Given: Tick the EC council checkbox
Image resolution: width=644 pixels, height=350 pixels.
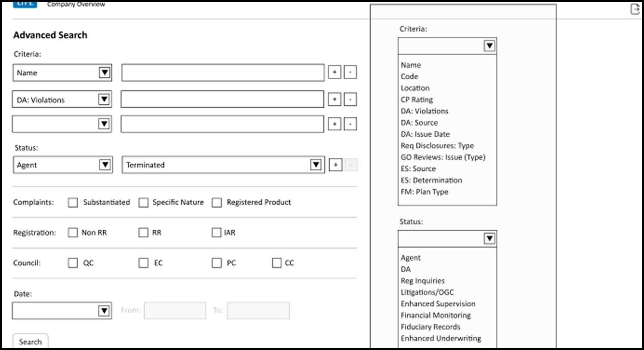Looking at the screenshot, I should pos(143,263).
